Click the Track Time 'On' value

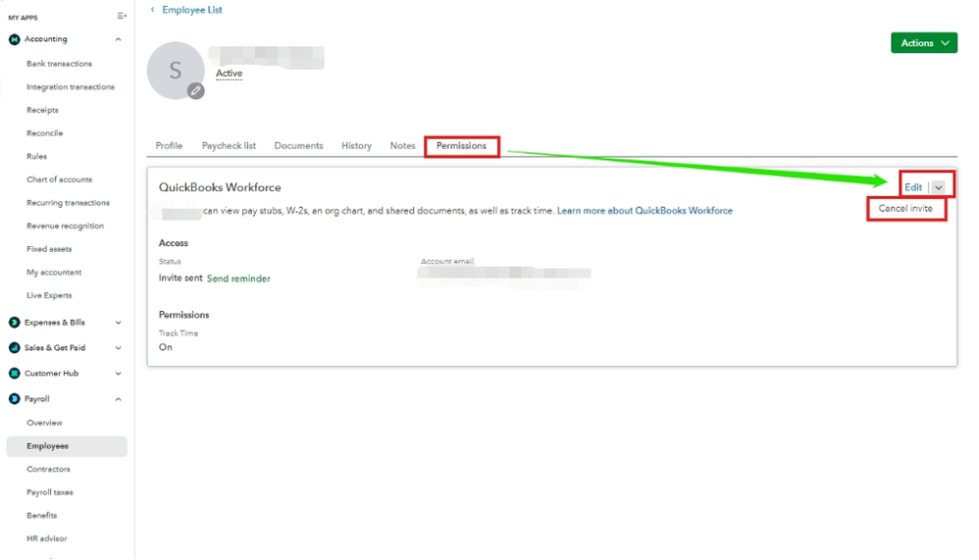pyautogui.click(x=166, y=347)
